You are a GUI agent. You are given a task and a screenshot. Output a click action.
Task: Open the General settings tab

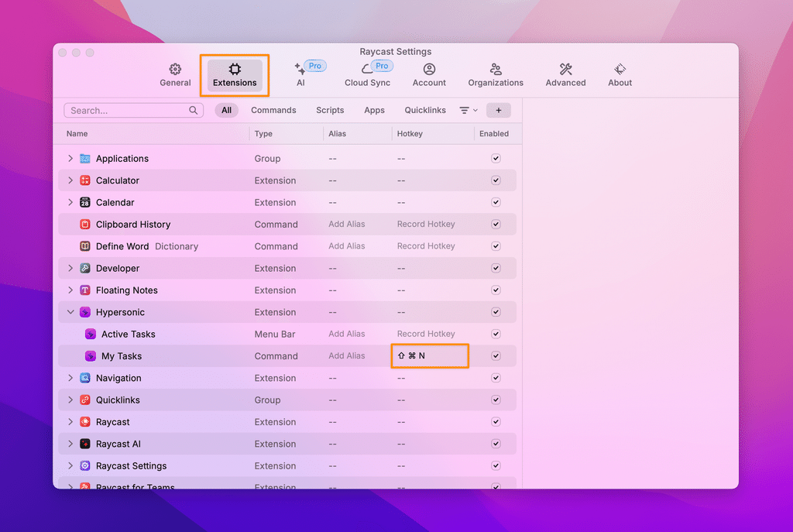click(x=175, y=75)
